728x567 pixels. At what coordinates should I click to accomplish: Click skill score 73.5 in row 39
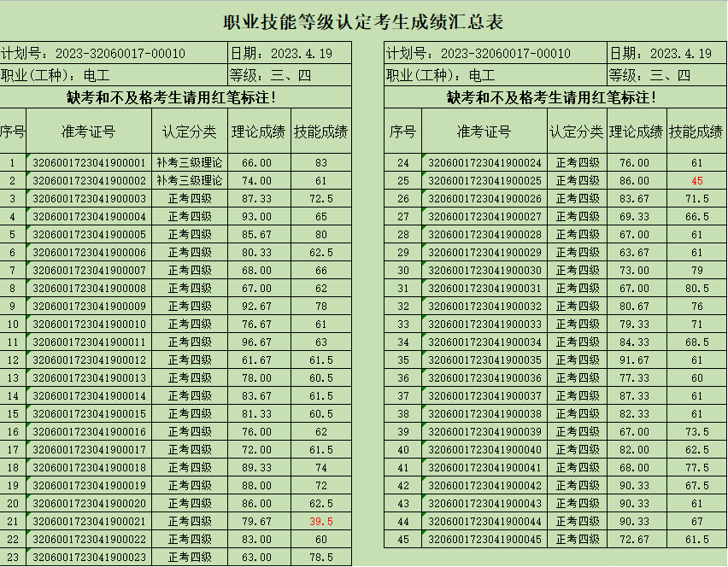pyautogui.click(x=696, y=432)
